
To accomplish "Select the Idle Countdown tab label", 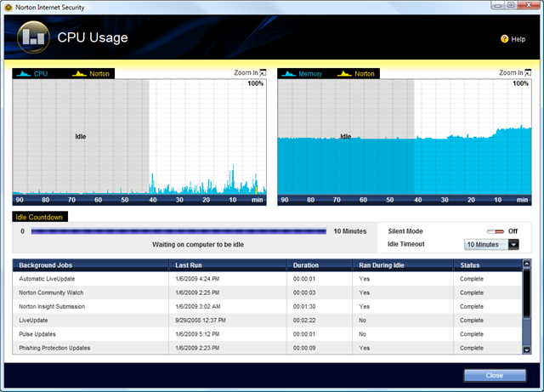I will (x=39, y=217).
